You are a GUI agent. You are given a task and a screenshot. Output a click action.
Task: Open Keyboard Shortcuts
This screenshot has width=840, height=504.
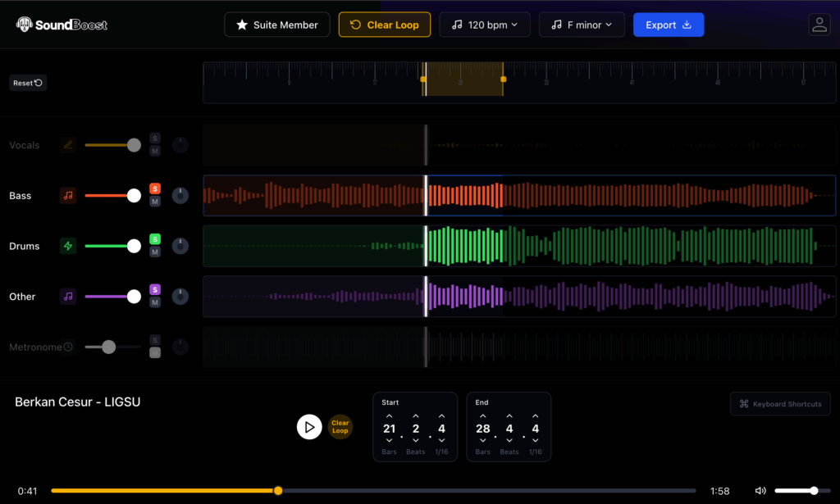coord(780,404)
